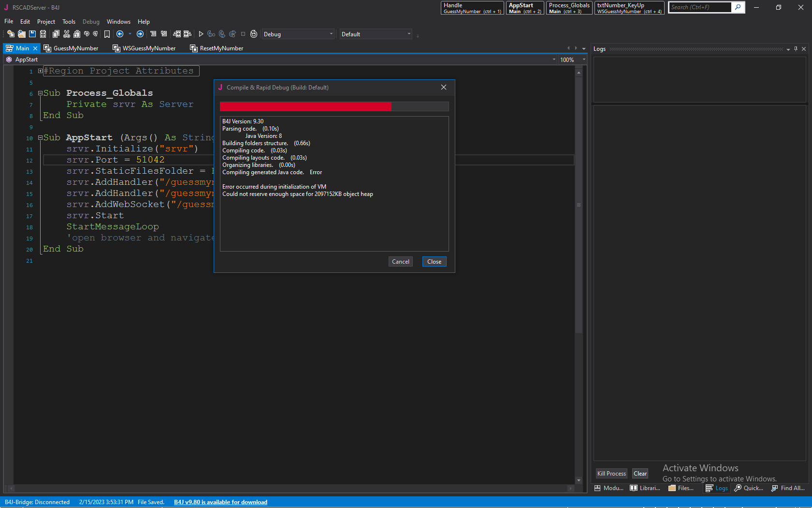The image size is (812, 508).
Task: Toggle bookmark using the bookmark icon
Action: click(x=107, y=34)
